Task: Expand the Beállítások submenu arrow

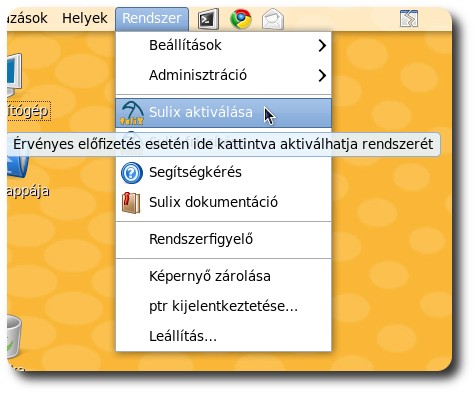Action: 322,45
